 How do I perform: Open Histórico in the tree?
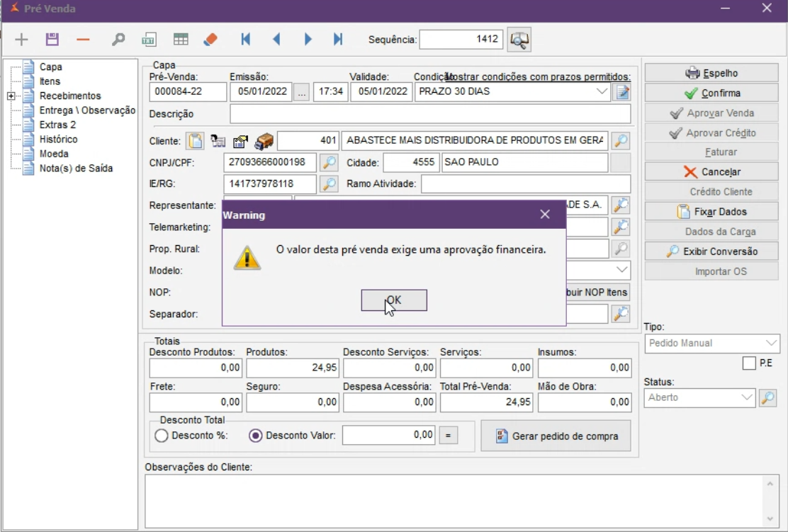point(58,139)
